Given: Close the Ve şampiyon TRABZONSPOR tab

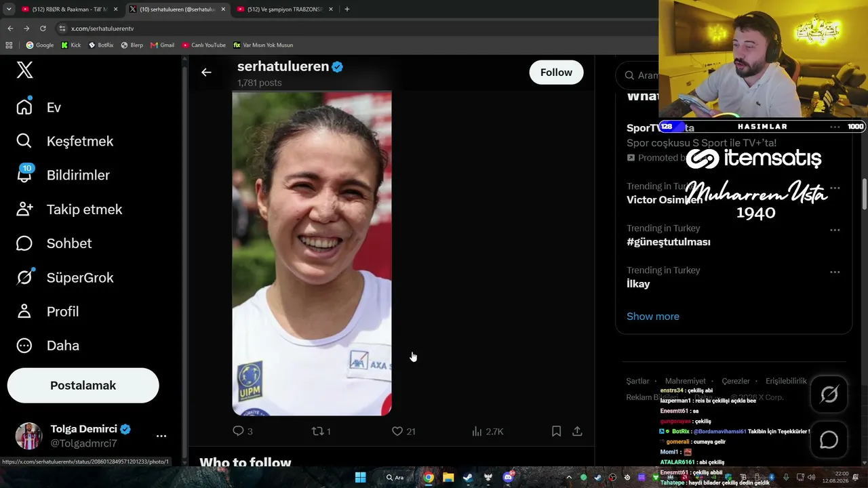Looking at the screenshot, I should point(331,9).
